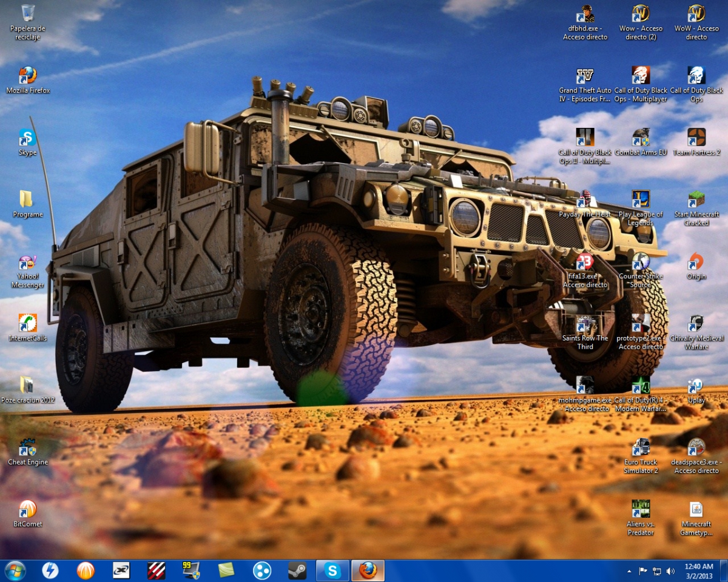Screen dimensions: 728x582
Task: Select the Papelera de reciclaje icon
Action: [x=28, y=14]
